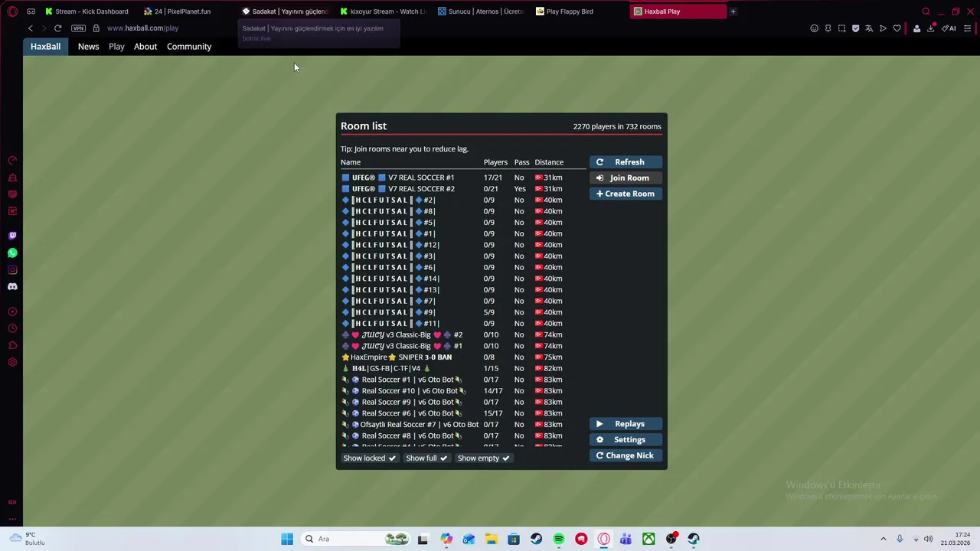Open Instagram in the Opera sidebar
Screen dimensions: 980x551
(x=12, y=269)
